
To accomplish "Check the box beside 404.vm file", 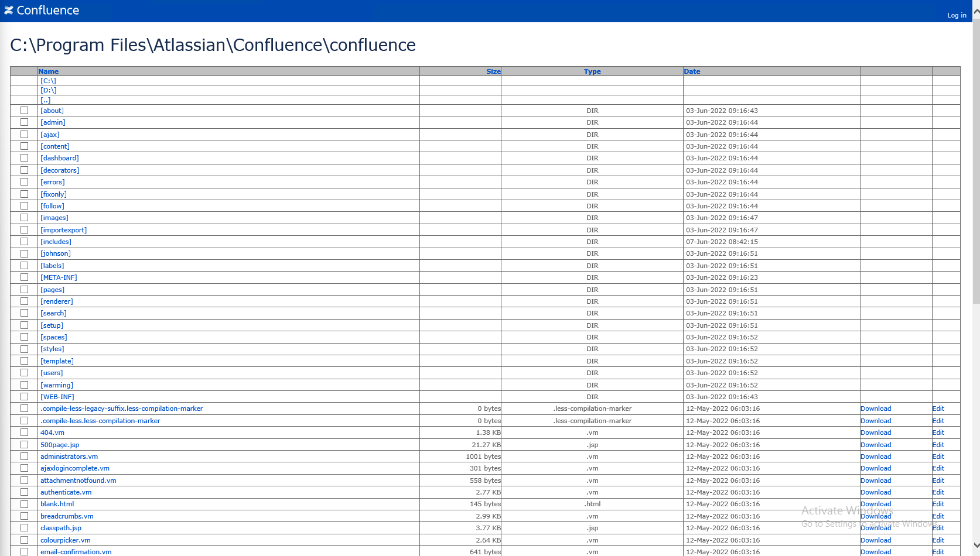I will (24, 433).
